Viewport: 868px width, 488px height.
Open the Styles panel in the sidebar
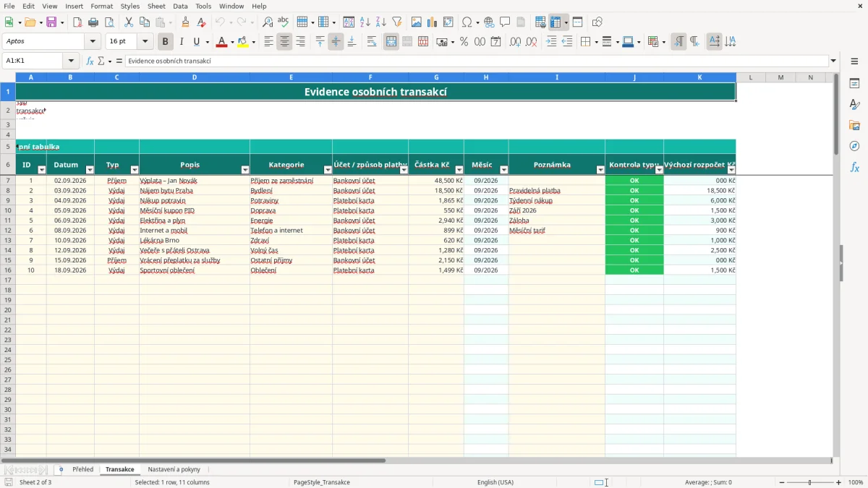pos(854,104)
